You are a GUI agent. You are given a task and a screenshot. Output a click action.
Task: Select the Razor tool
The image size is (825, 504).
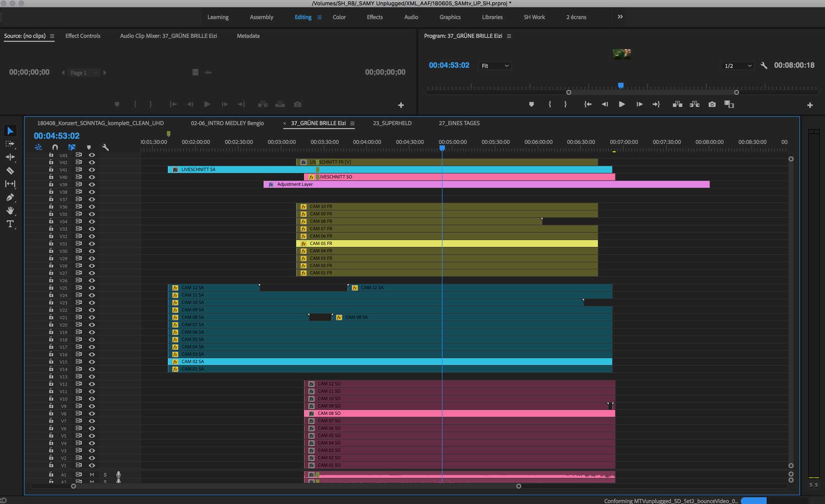click(10, 170)
